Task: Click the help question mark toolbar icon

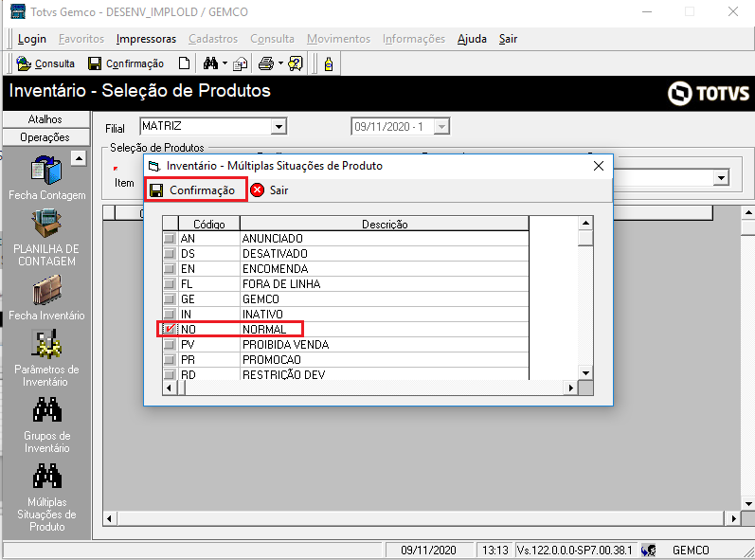Action: click(296, 63)
